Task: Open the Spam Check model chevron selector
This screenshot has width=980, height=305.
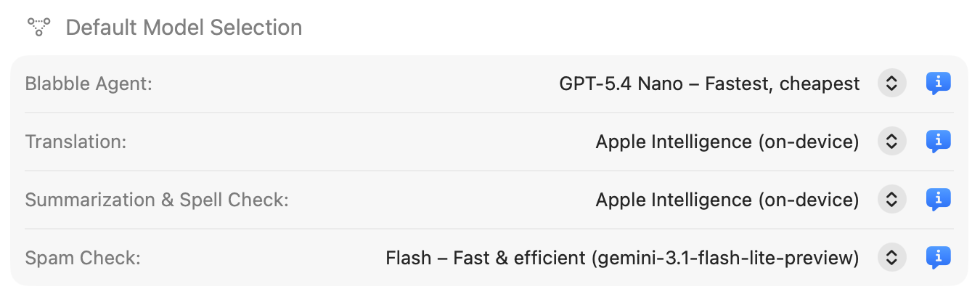Action: pyautogui.click(x=891, y=257)
